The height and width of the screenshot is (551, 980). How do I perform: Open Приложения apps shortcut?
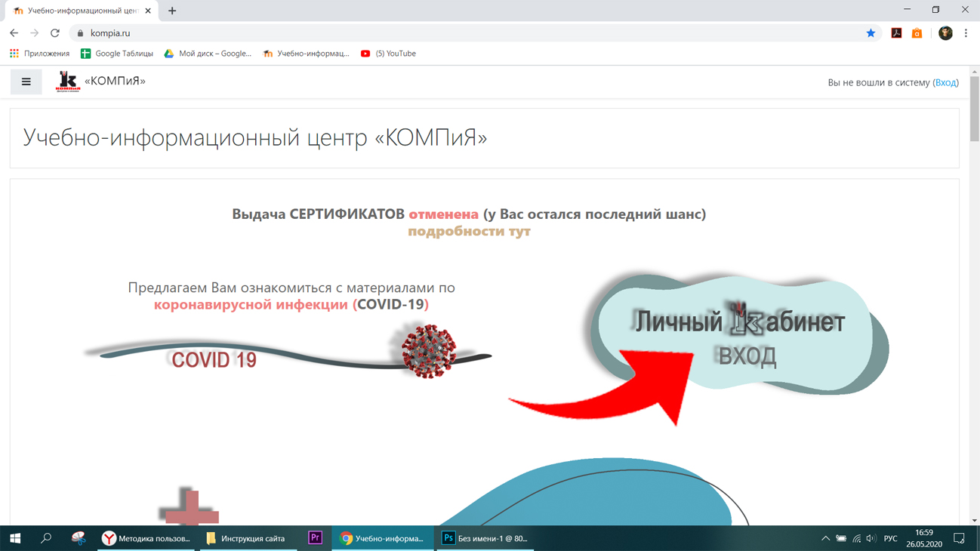pyautogui.click(x=39, y=54)
